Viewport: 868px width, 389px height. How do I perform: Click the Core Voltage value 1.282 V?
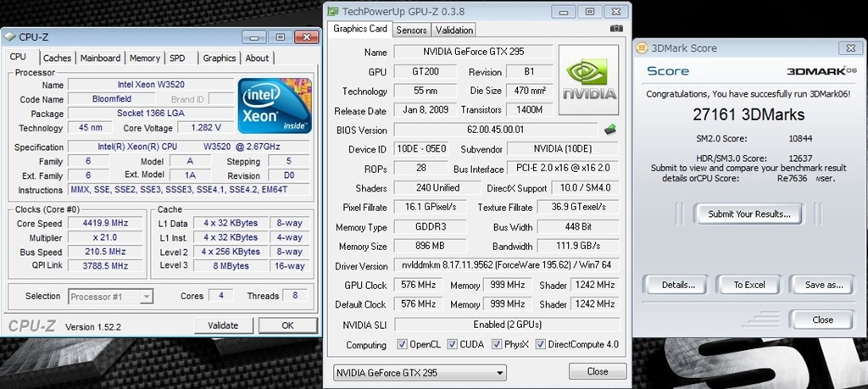(205, 128)
